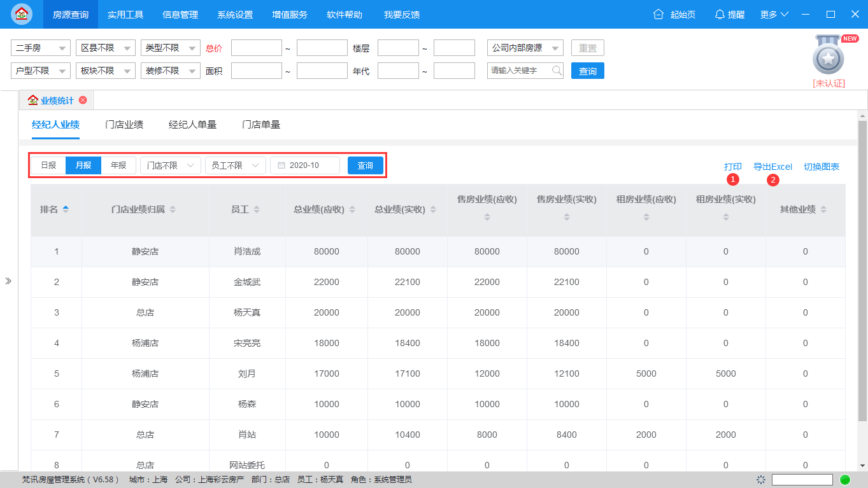Screen dimensions: 868x488
Task: Open the 软件帮助 menu
Action: 345,14
